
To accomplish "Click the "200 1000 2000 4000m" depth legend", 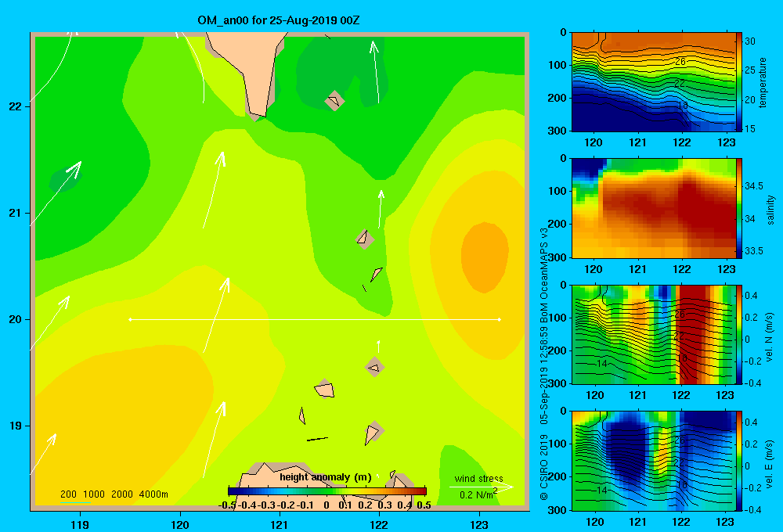I will [x=114, y=494].
